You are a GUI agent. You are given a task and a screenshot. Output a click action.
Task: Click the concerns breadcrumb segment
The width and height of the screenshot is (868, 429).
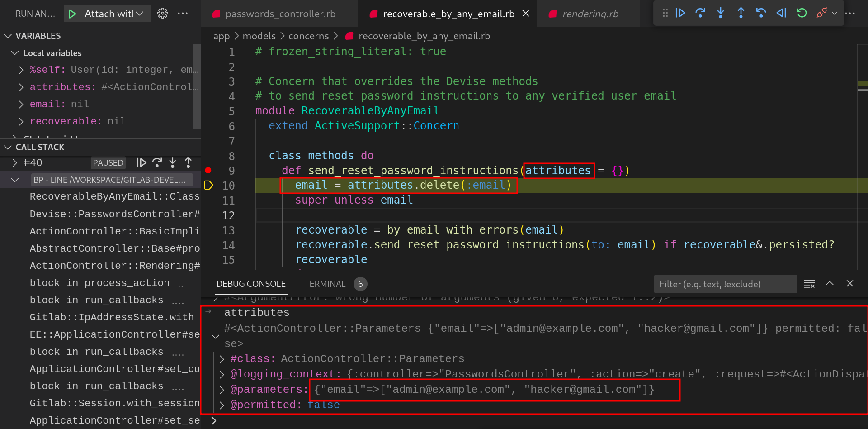click(x=308, y=36)
